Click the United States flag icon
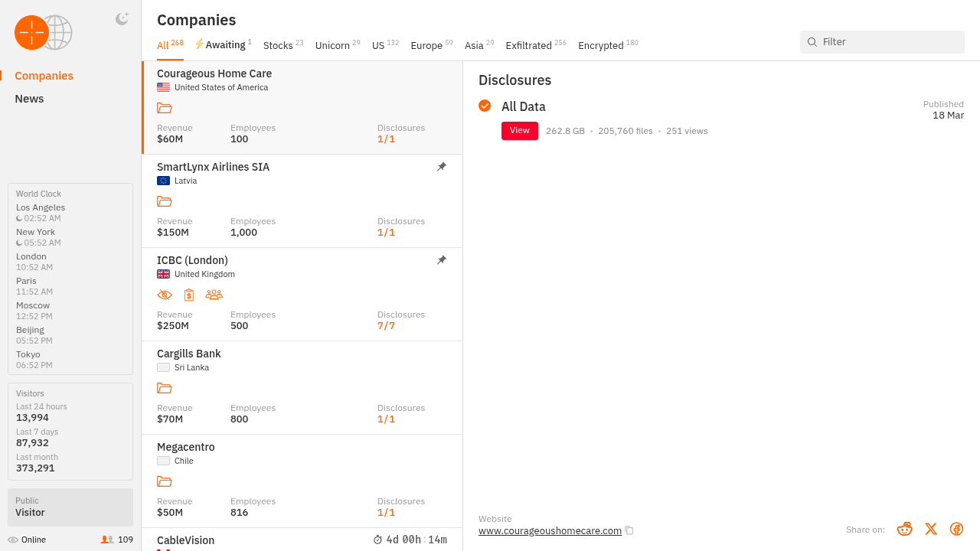Screen dimensions: 980x551 pos(163,87)
